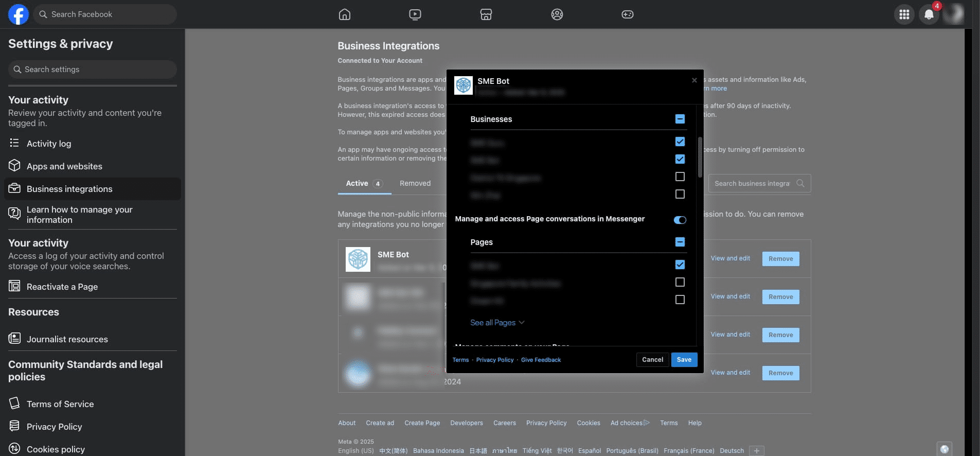
Task: Open Journalist resources
Action: (93, 339)
